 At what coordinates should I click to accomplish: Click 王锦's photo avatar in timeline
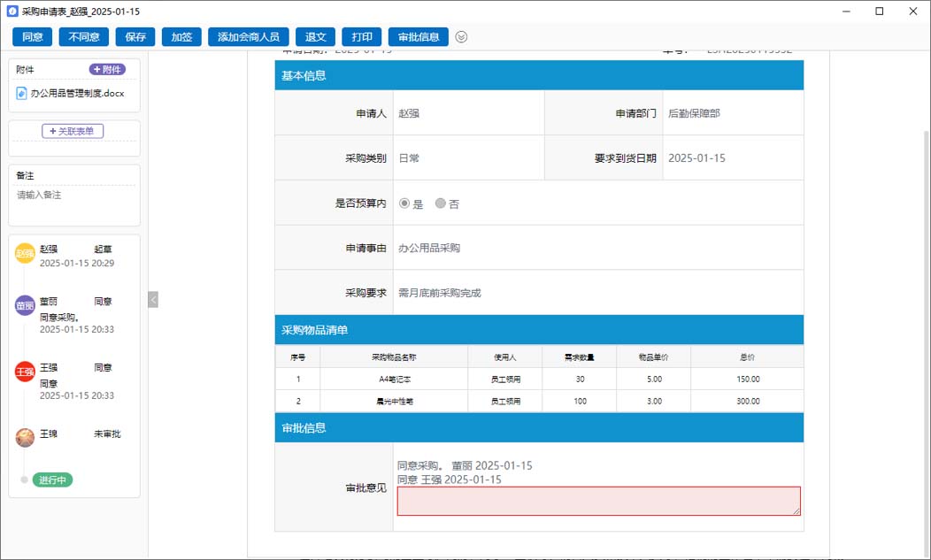pos(25,437)
